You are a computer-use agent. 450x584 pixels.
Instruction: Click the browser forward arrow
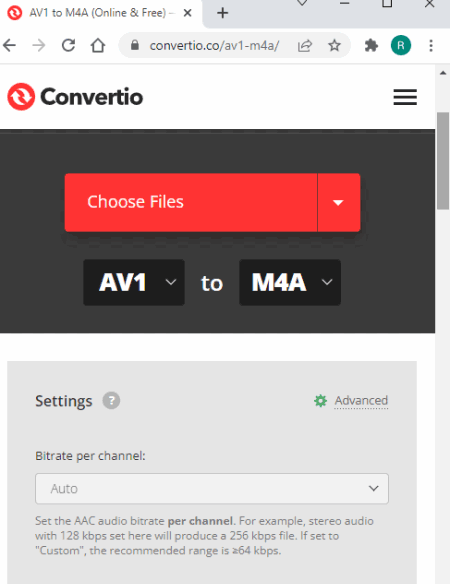[39, 46]
